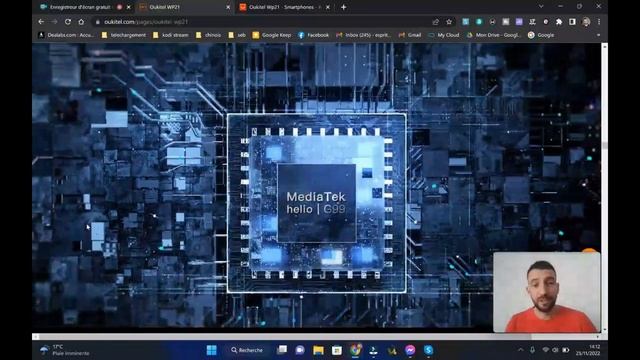The height and width of the screenshot is (360, 640).
Task: Open Inbox (245) mail bookmark
Action: 363,35
